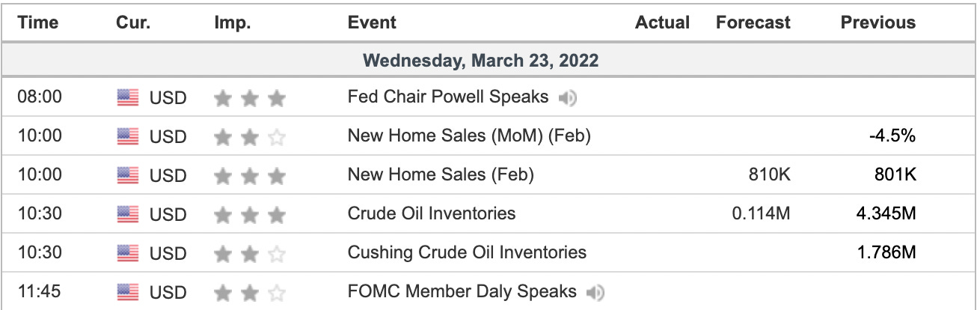The image size is (980, 310).
Task: Open the Cushing Crude Oil Inventories event
Action: click(467, 253)
